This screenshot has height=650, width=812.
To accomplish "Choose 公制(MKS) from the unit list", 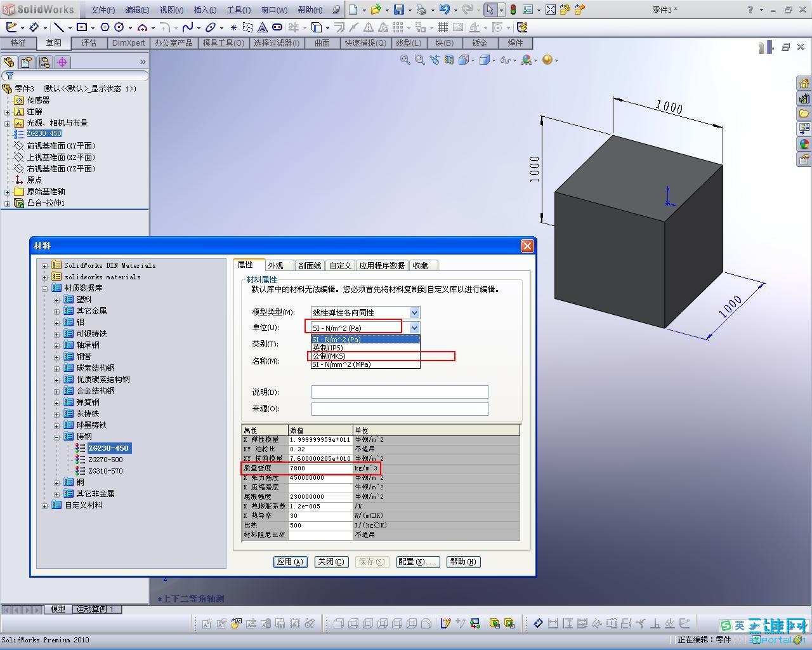I will coord(365,356).
